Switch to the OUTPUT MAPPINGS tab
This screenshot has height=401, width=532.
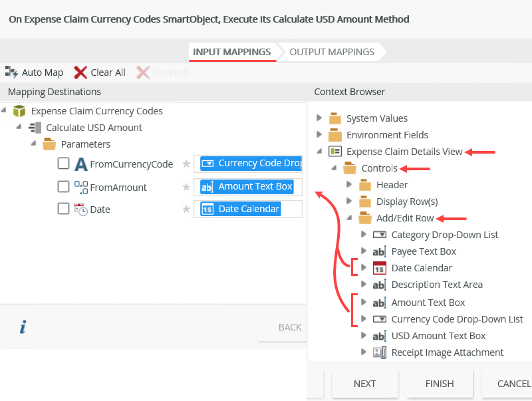pyautogui.click(x=332, y=52)
